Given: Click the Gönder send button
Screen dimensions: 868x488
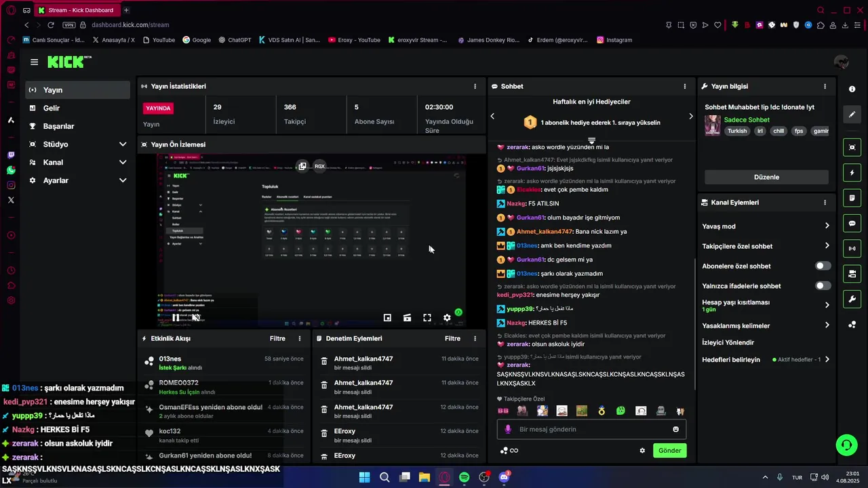Looking at the screenshot, I should click(669, 451).
